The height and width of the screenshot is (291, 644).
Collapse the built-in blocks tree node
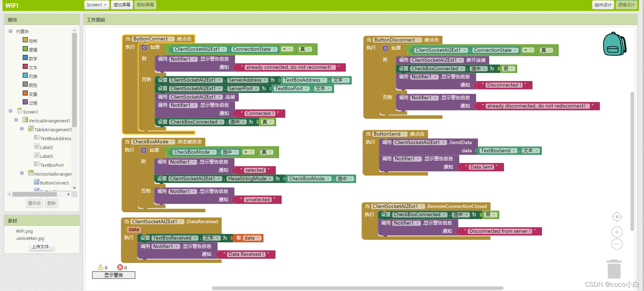(x=10, y=31)
